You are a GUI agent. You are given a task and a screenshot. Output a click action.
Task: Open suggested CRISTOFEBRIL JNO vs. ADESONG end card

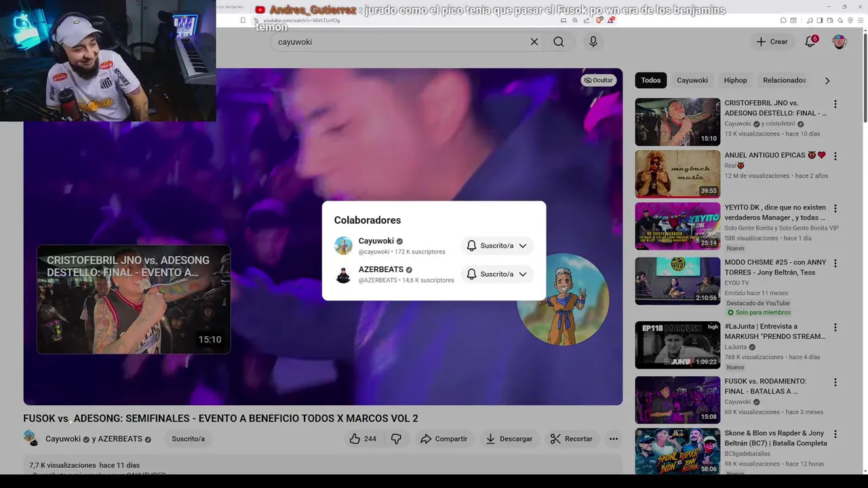(x=134, y=300)
